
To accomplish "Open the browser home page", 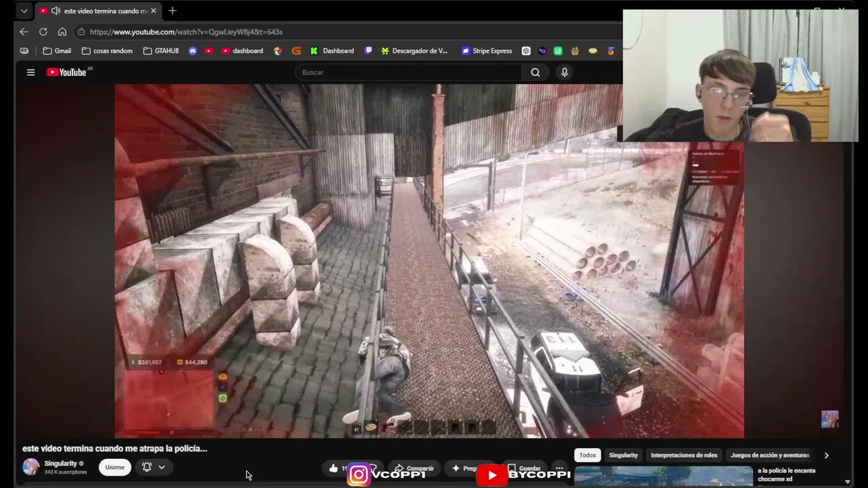I will (x=62, y=32).
